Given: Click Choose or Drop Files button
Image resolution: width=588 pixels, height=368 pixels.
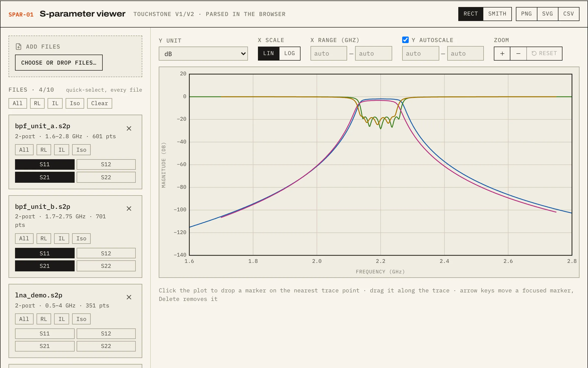Looking at the screenshot, I should click(x=59, y=63).
